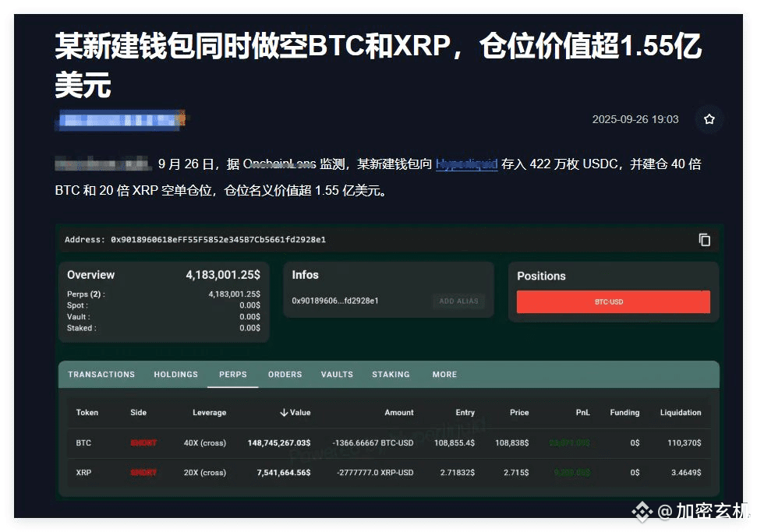This screenshot has width=757, height=532.
Task: Click the Staked label in Overview
Action: pyautogui.click(x=82, y=328)
